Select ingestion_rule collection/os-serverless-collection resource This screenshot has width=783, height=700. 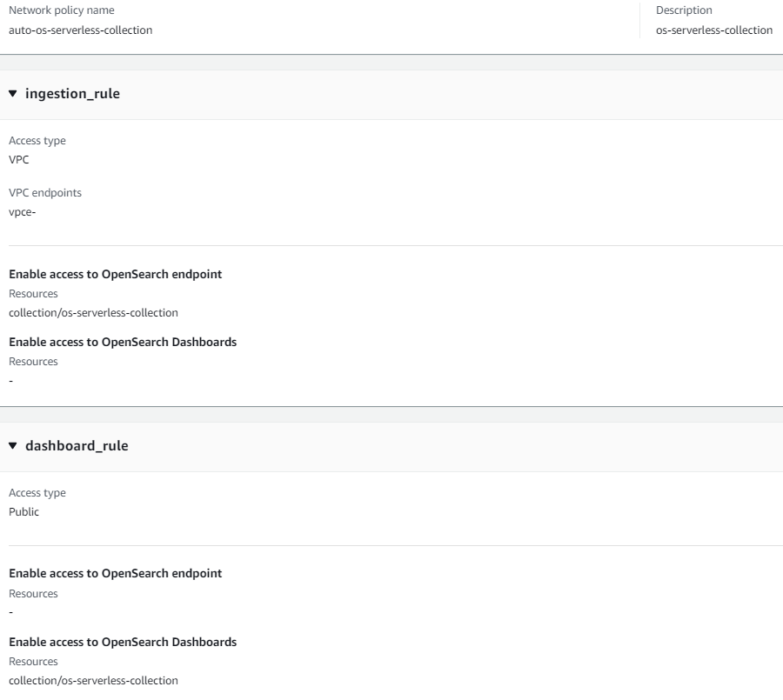(x=93, y=312)
